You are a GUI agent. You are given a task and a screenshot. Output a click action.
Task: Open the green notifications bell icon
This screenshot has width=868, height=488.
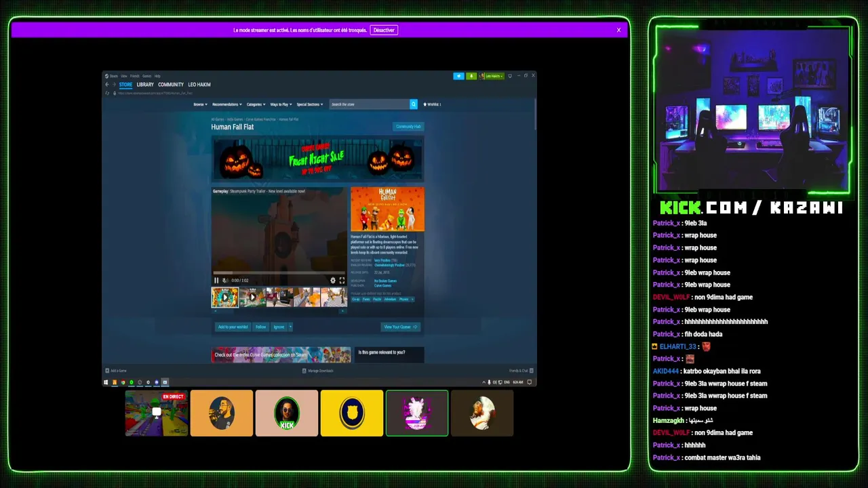pyautogui.click(x=471, y=76)
